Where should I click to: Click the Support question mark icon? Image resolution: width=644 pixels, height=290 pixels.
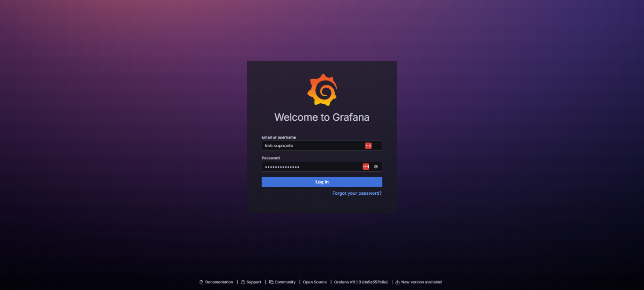(x=243, y=282)
